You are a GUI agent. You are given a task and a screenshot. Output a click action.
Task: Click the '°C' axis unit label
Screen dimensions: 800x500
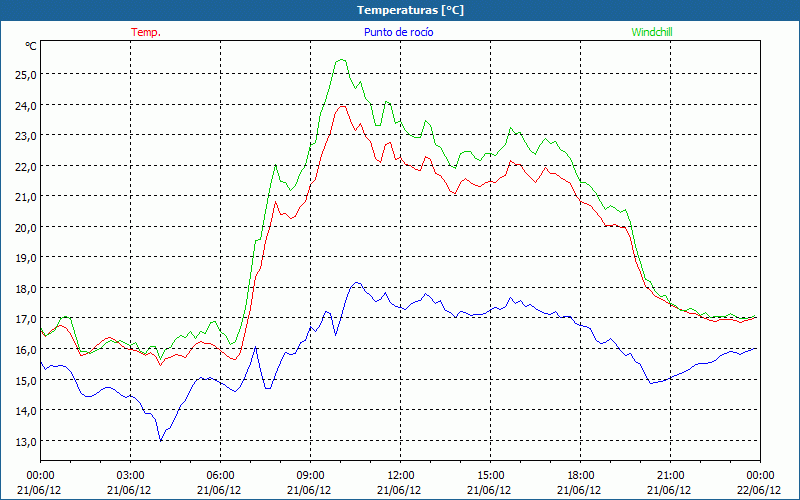(31, 46)
